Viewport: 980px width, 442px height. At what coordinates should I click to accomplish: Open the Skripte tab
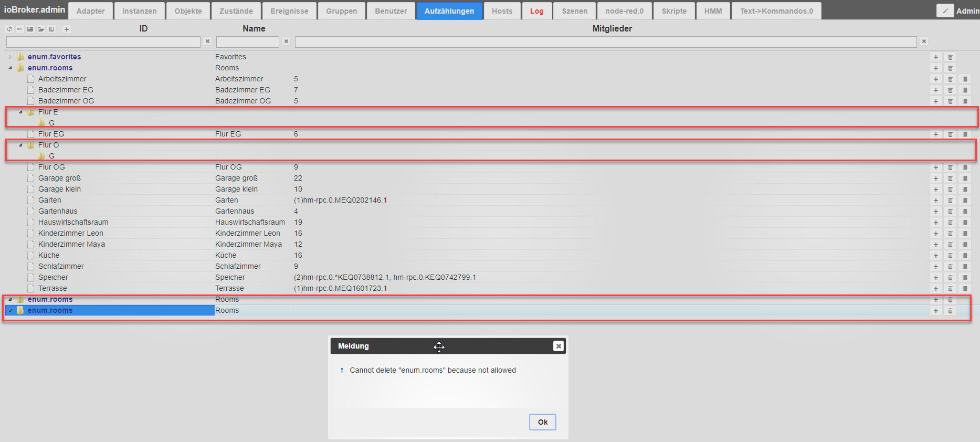674,11
